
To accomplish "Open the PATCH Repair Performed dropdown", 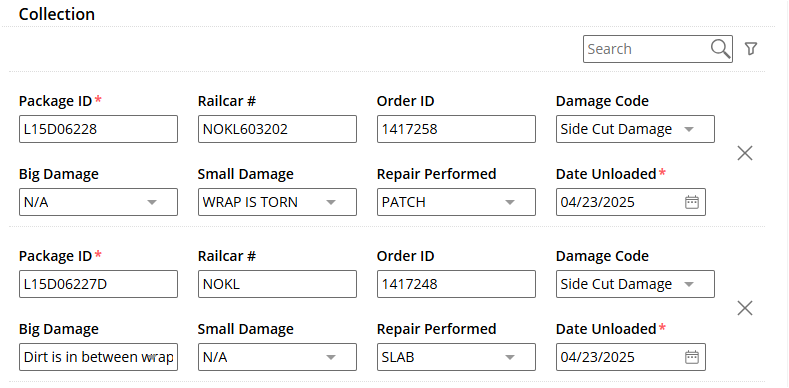I will [x=456, y=202].
